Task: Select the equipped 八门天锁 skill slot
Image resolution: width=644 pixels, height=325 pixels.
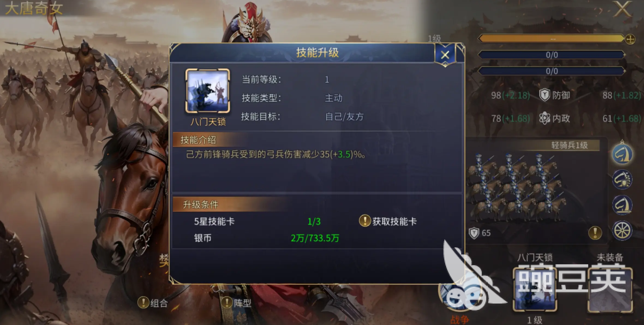Action: pyautogui.click(x=535, y=290)
